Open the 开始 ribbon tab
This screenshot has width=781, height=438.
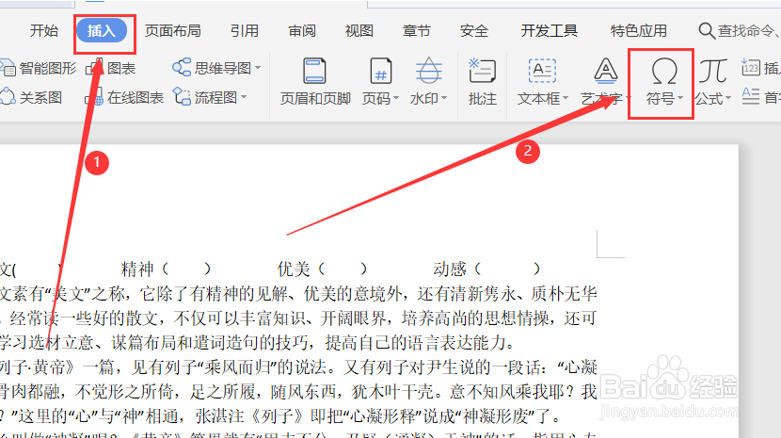point(44,31)
